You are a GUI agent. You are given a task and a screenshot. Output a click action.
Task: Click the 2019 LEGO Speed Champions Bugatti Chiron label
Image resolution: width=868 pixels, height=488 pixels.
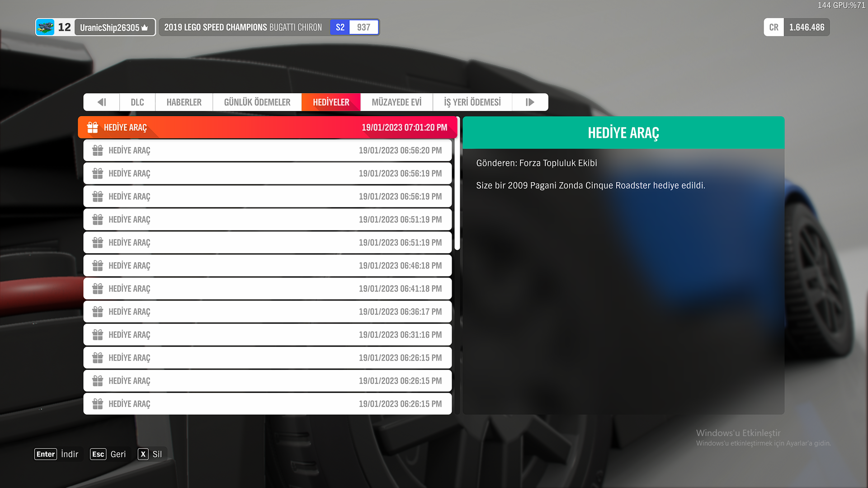point(243,27)
